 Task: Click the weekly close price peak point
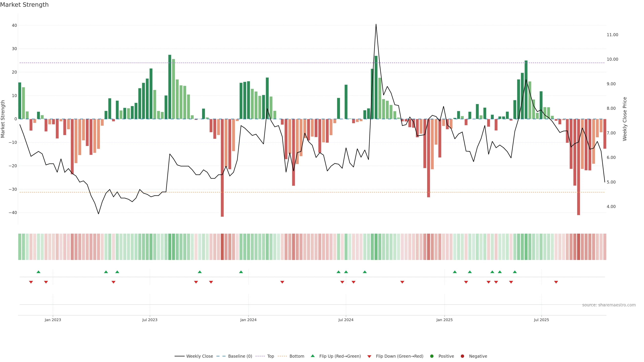coord(376,24)
